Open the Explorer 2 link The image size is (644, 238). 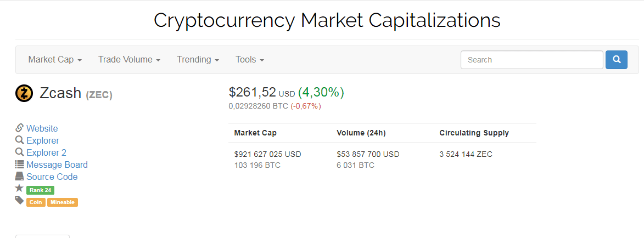tap(47, 152)
